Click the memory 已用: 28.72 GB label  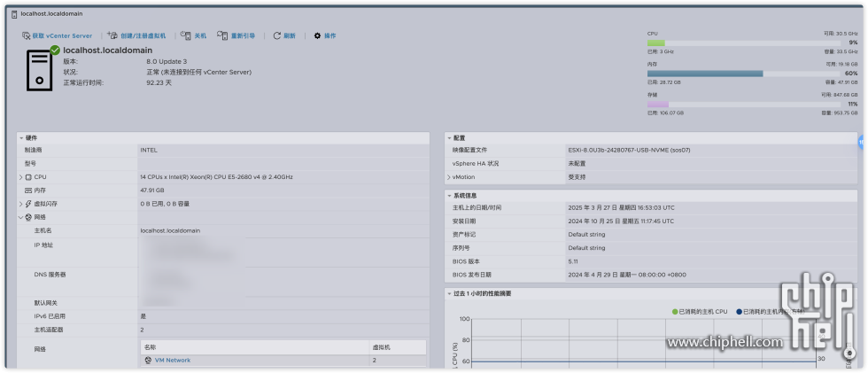coord(663,82)
